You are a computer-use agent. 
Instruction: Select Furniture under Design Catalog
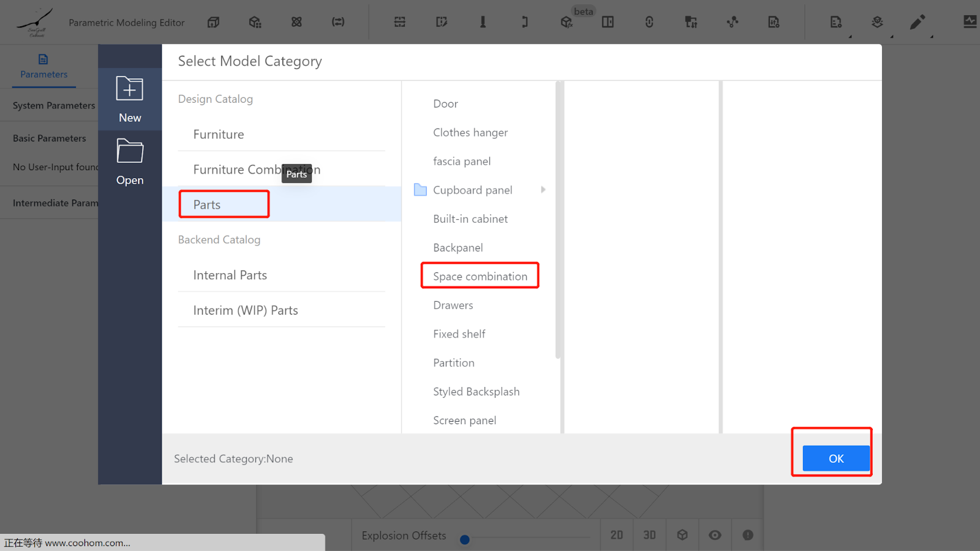click(219, 135)
